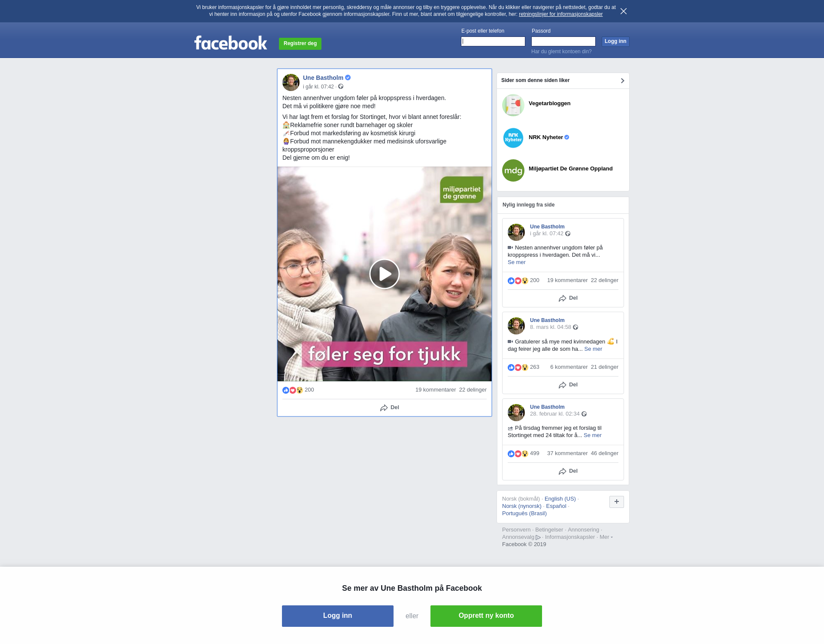
Task: Click the Facebook logo
Action: (x=230, y=43)
